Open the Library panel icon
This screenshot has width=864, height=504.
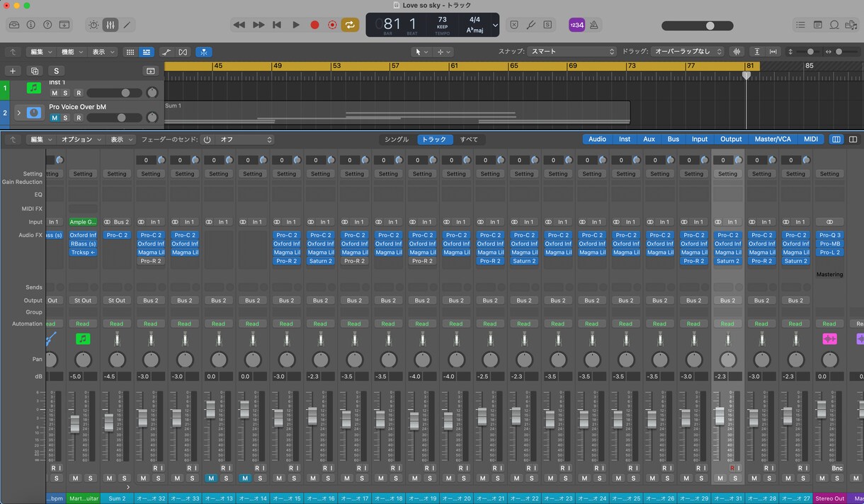(x=14, y=25)
